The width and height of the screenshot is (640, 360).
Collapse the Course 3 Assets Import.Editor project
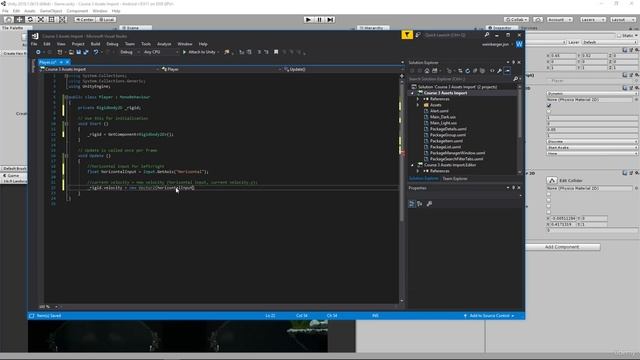tap(412, 165)
